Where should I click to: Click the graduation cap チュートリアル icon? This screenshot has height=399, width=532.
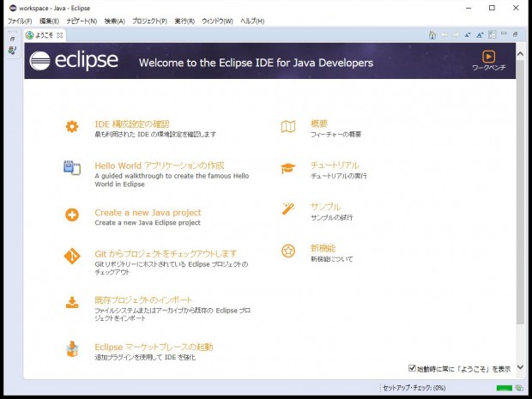pos(288,168)
